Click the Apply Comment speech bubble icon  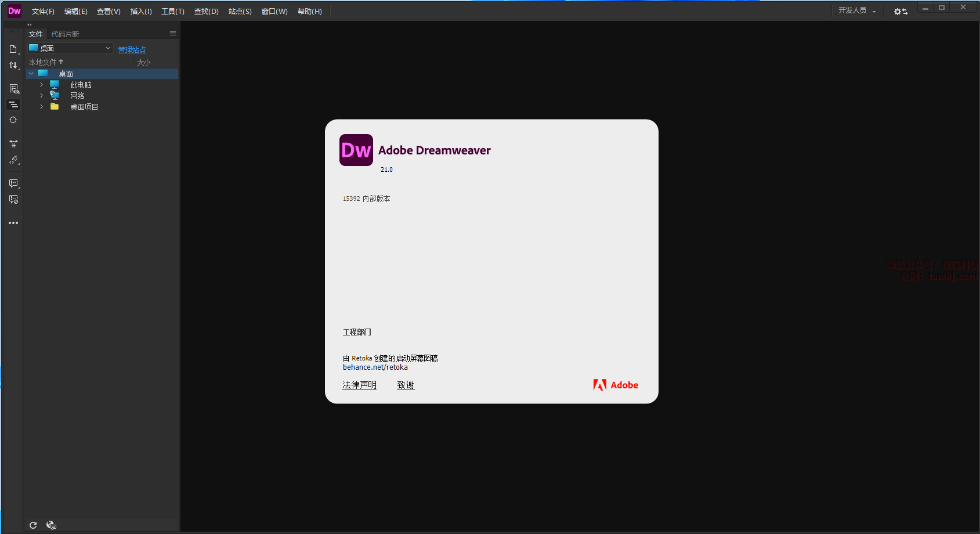[x=13, y=183]
